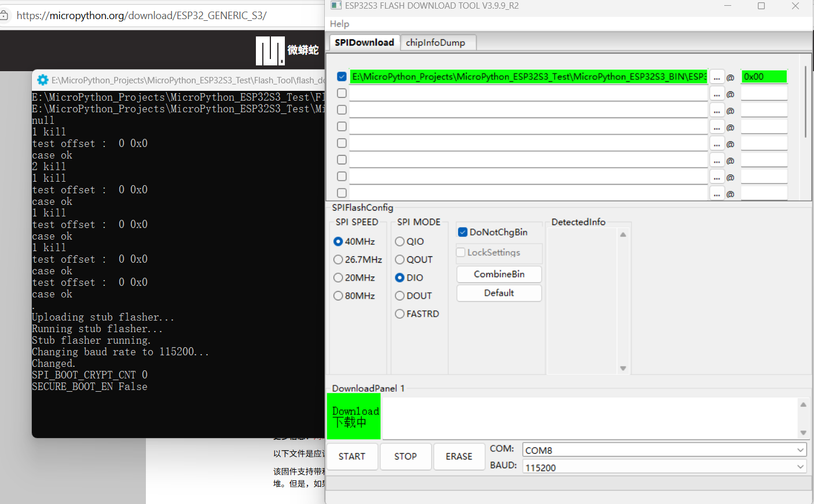Browse file for the seventh bin row
814x504 pixels.
coord(717,177)
